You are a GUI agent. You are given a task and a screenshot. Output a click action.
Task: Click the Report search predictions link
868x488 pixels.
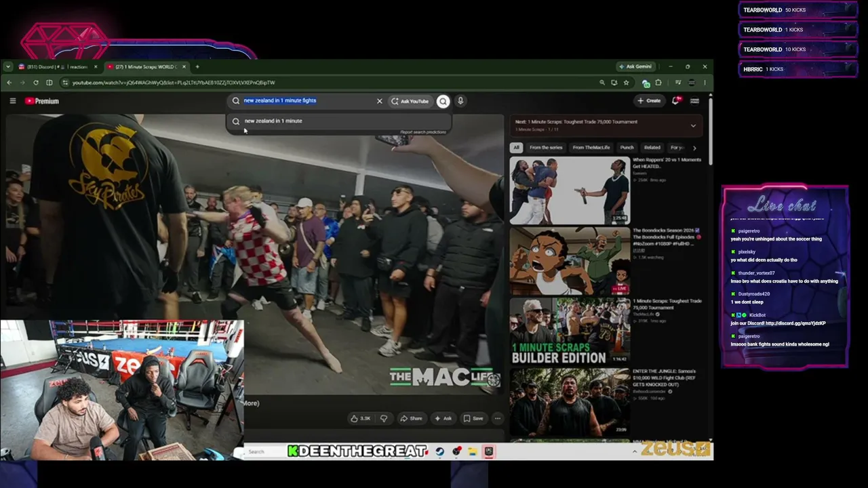(423, 132)
